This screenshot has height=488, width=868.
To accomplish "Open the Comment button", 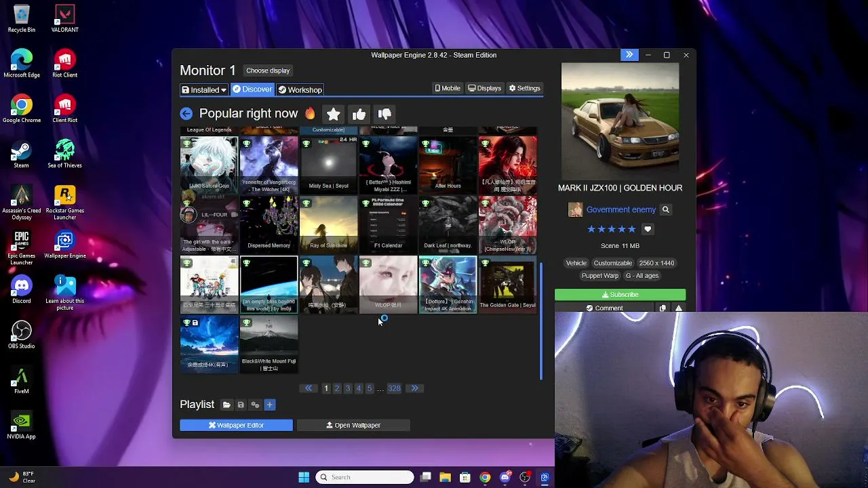I will tap(604, 308).
